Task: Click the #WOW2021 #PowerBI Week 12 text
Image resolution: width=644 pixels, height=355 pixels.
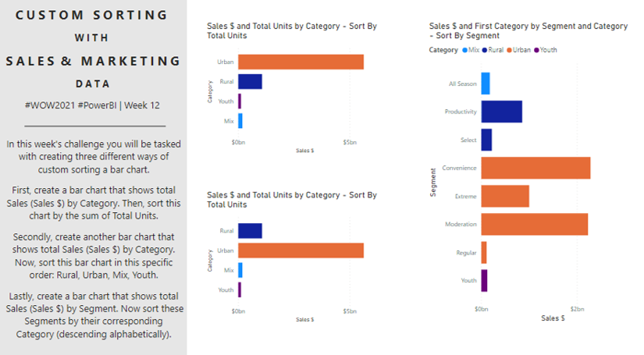Action: point(94,105)
